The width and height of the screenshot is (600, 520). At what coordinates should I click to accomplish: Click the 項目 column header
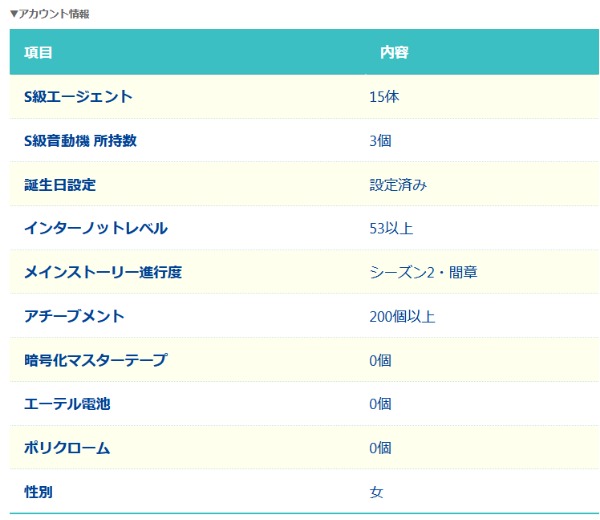(x=39, y=52)
